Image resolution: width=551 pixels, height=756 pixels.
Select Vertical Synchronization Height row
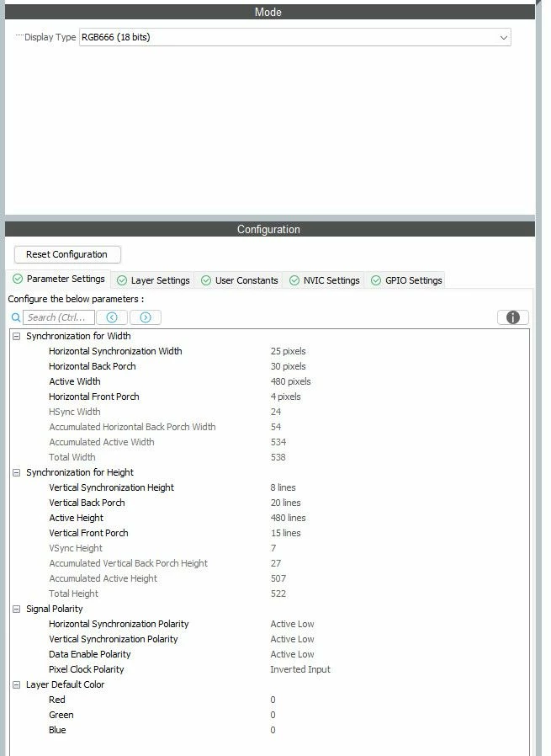pos(270,487)
